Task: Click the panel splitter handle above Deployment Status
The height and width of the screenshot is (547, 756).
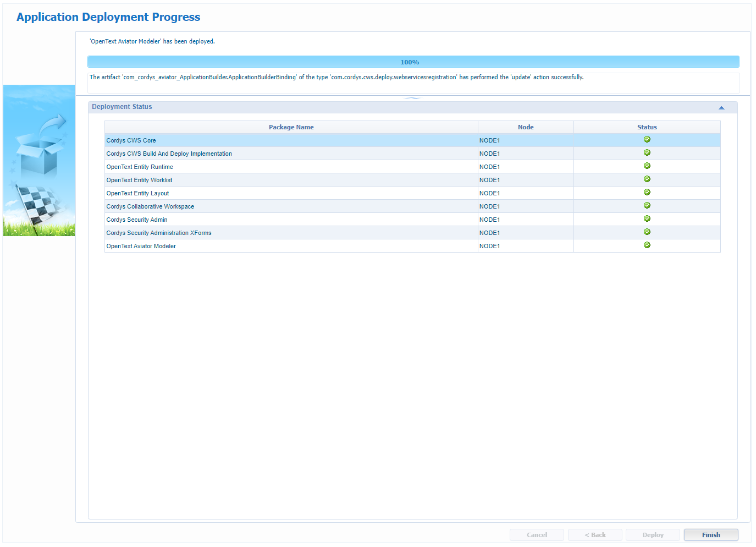Action: (x=413, y=98)
